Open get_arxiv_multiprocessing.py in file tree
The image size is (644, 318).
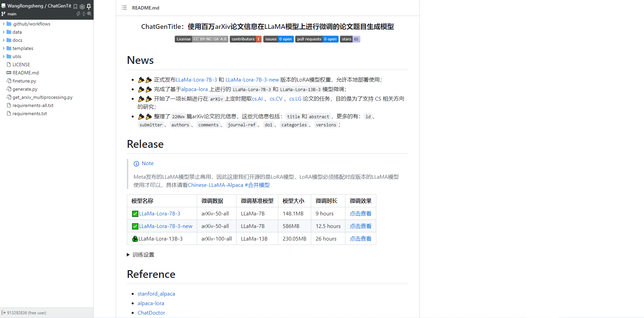coord(42,97)
